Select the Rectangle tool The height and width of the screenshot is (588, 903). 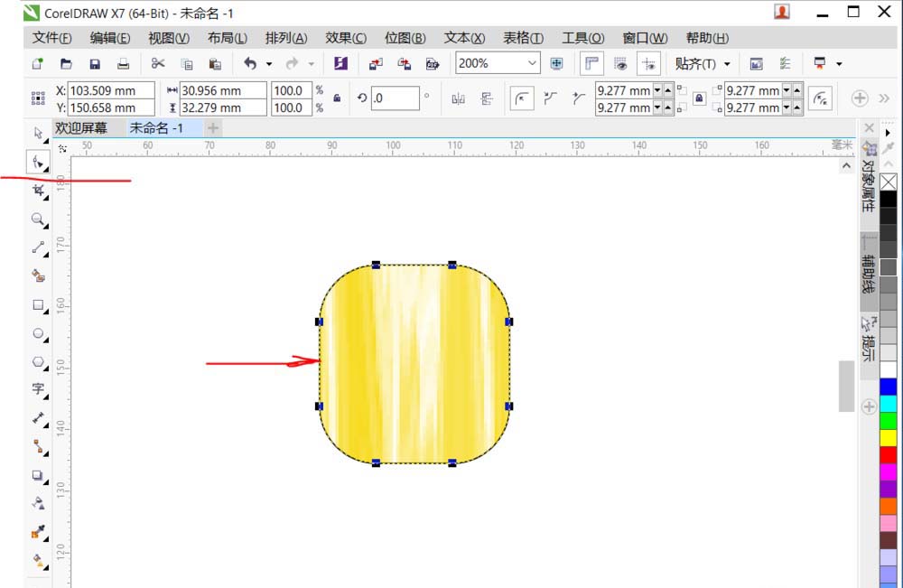point(38,304)
